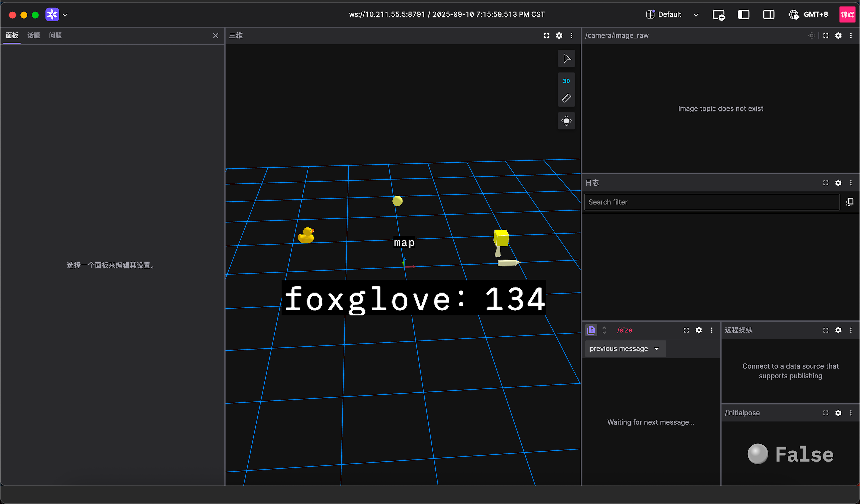
Task: Open the app logo menu chevron
Action: [65, 15]
